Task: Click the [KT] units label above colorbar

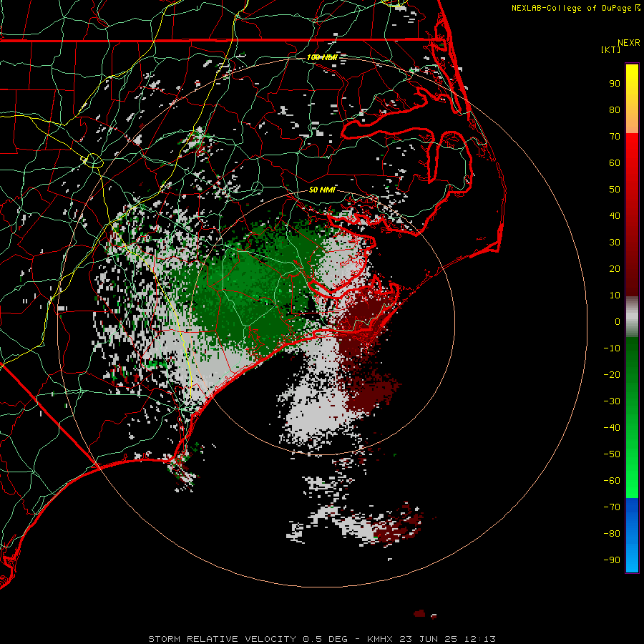Action: click(611, 49)
